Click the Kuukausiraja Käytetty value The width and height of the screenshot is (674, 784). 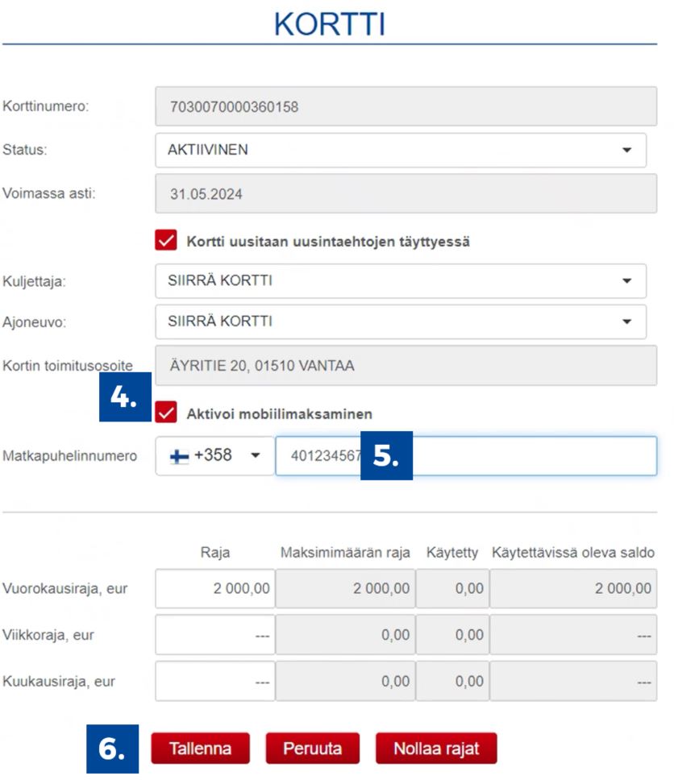click(x=452, y=682)
